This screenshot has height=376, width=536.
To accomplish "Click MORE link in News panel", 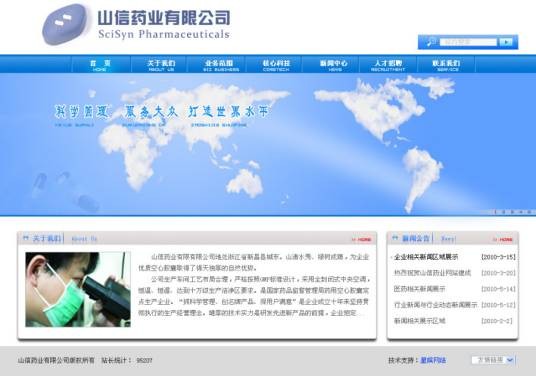I will pyautogui.click(x=503, y=239).
